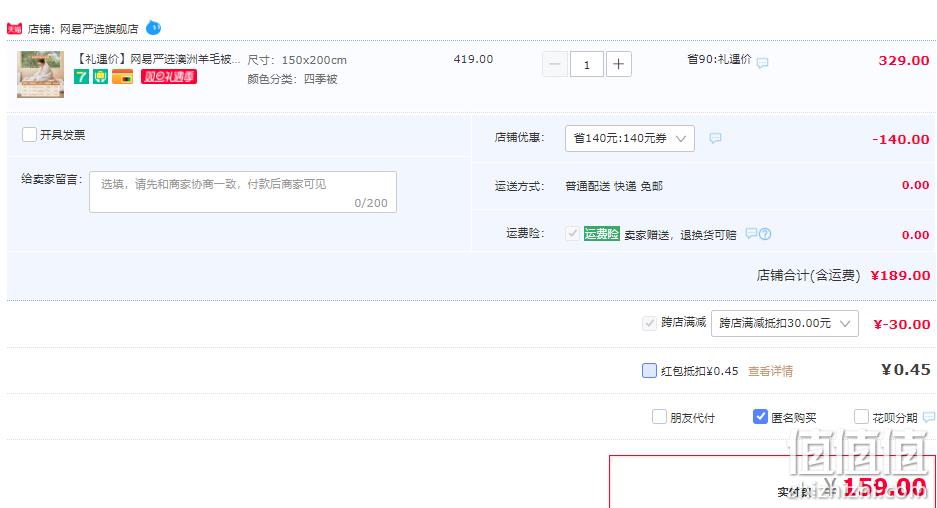This screenshot has width=937, height=508.
Task: Click the shipping method 普通配送 快递 免邮
Action: (x=614, y=186)
